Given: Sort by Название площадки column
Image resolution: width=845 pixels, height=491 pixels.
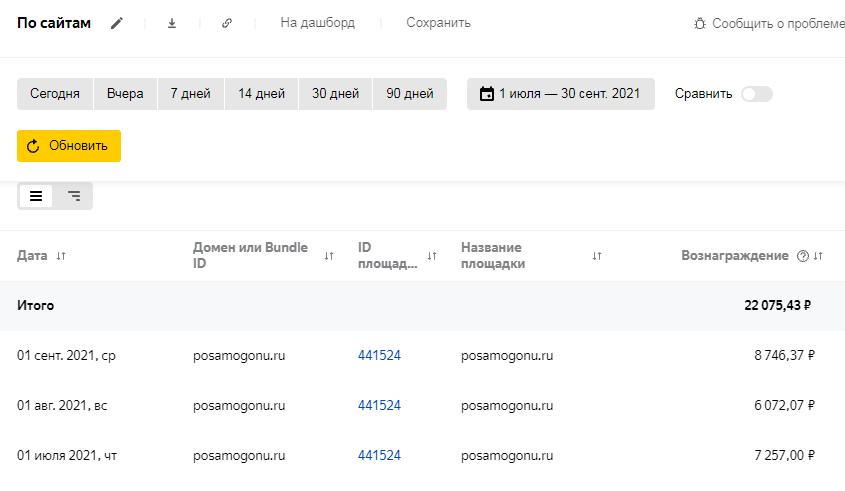Looking at the screenshot, I should (597, 256).
